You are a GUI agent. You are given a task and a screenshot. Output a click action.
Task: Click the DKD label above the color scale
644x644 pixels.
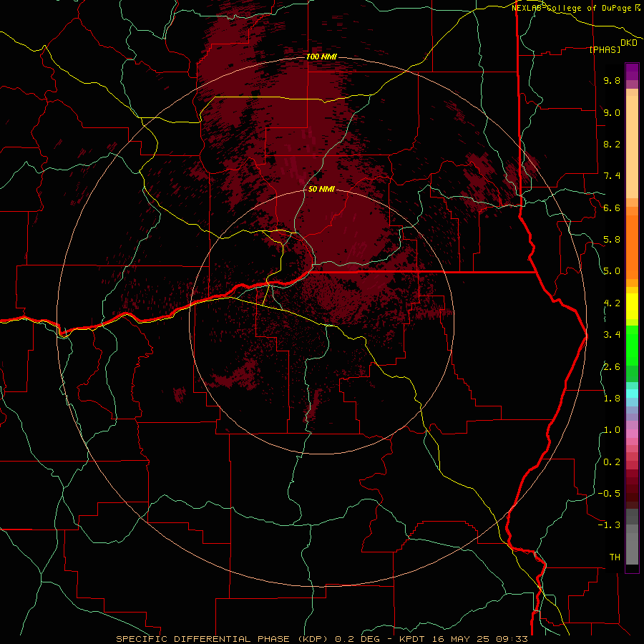628,43
